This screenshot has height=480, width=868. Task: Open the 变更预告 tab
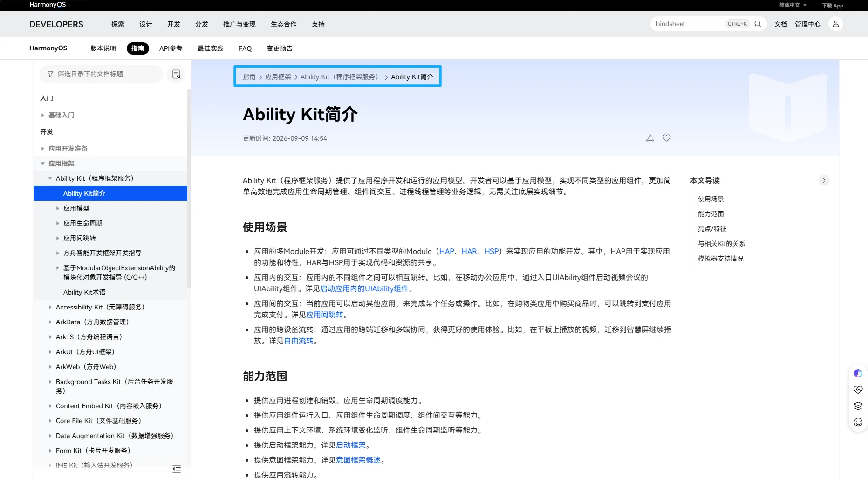point(280,48)
